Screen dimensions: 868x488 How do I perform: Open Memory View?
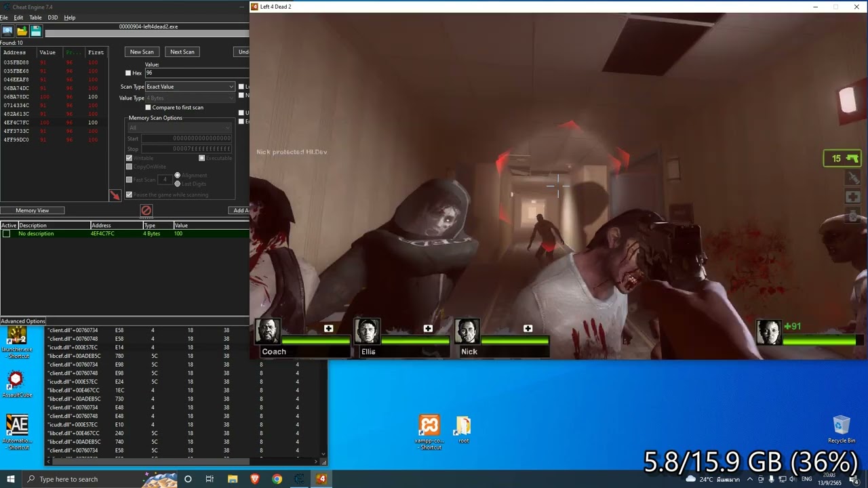[x=33, y=210]
